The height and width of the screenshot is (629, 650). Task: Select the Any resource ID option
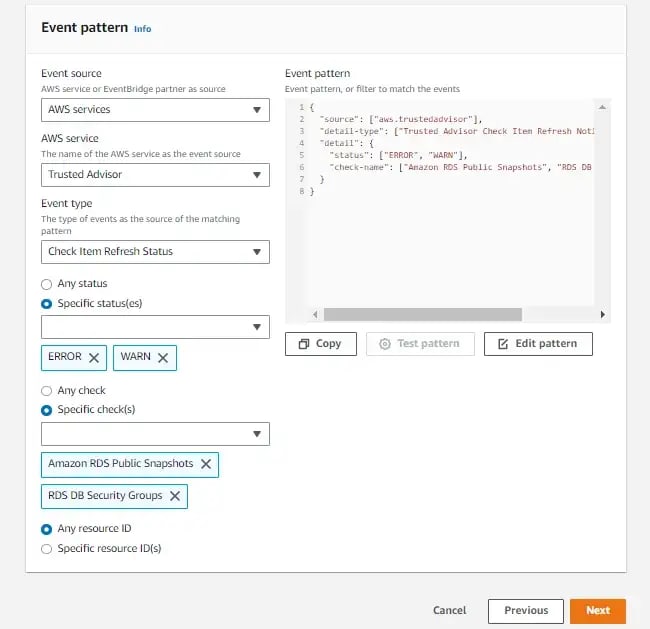[x=46, y=529]
